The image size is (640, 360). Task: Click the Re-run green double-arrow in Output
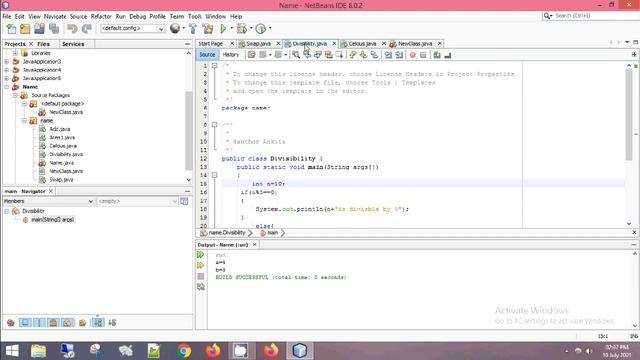pyautogui.click(x=200, y=255)
